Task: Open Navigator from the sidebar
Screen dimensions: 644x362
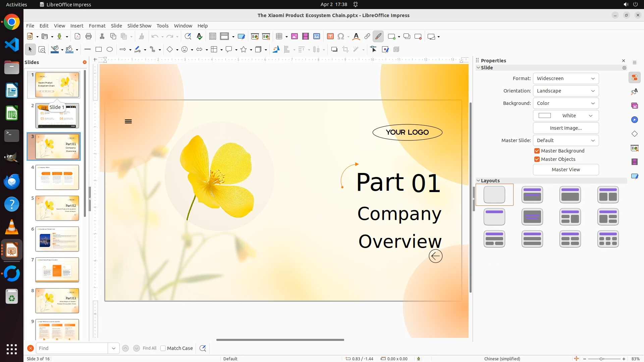Action: (635, 120)
